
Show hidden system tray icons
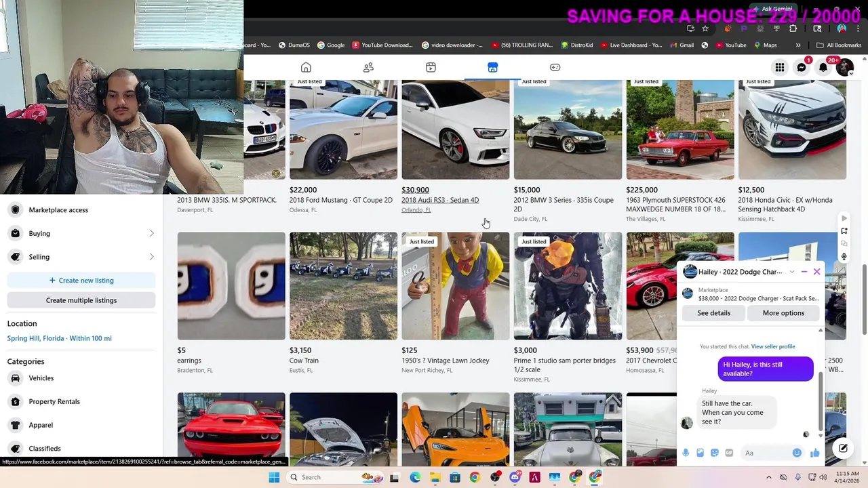click(769, 477)
